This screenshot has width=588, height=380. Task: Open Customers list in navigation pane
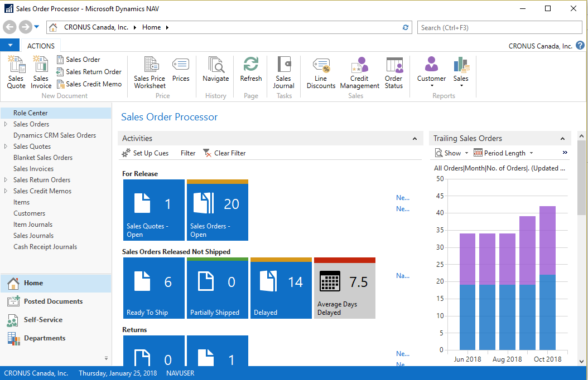pos(29,213)
